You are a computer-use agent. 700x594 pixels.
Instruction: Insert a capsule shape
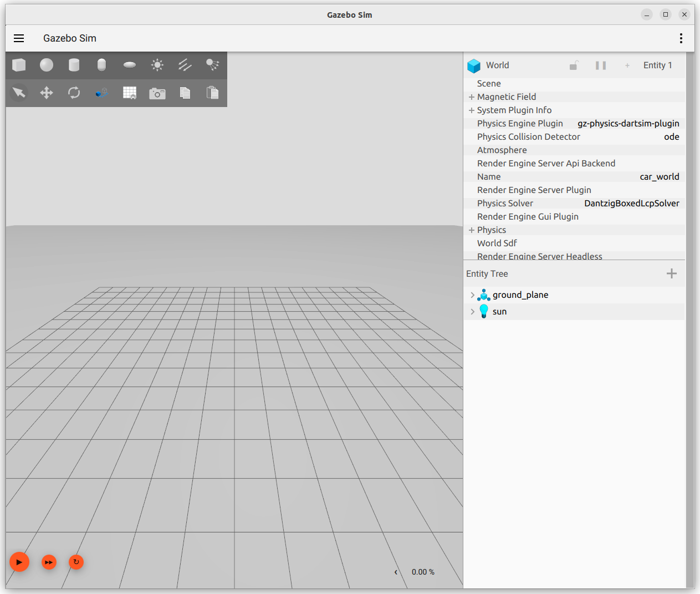(101, 65)
